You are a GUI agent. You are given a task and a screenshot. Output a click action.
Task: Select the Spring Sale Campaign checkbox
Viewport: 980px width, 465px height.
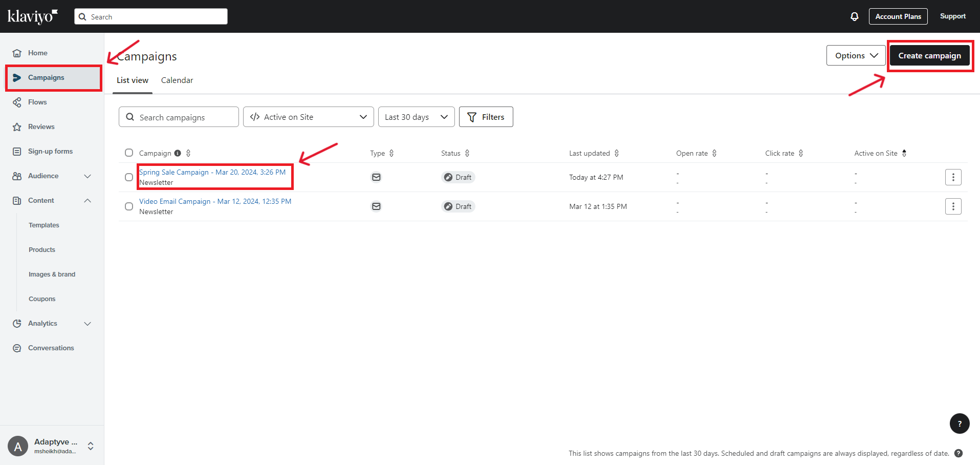click(x=129, y=177)
